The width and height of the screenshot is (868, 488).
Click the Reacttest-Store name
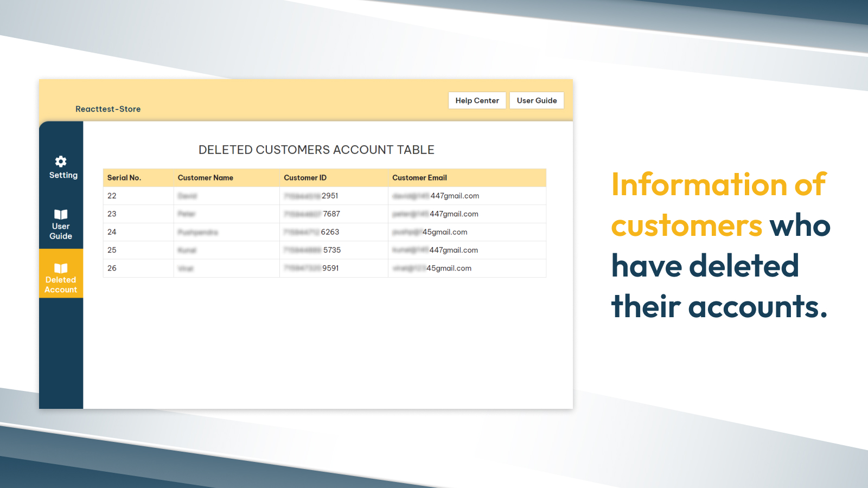click(108, 109)
